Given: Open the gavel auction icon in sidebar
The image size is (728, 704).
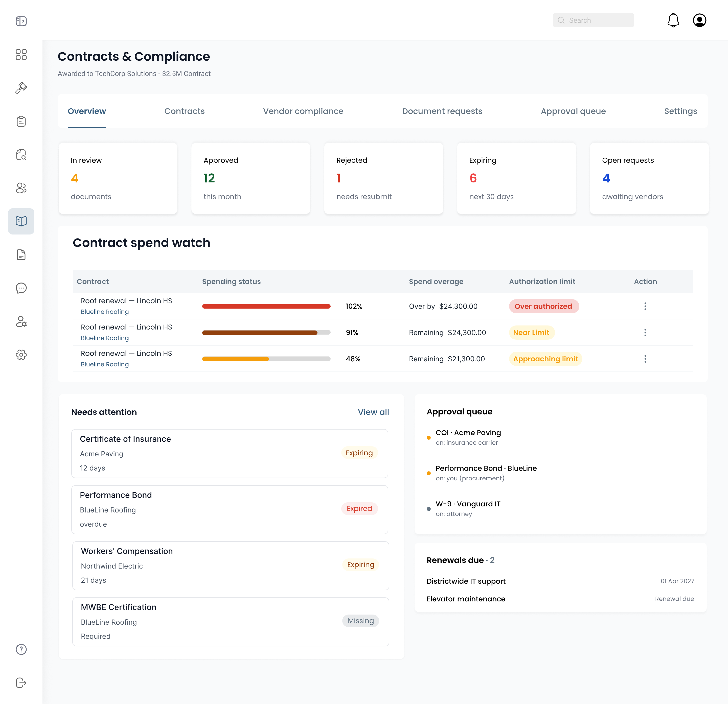Looking at the screenshot, I should pyautogui.click(x=21, y=88).
